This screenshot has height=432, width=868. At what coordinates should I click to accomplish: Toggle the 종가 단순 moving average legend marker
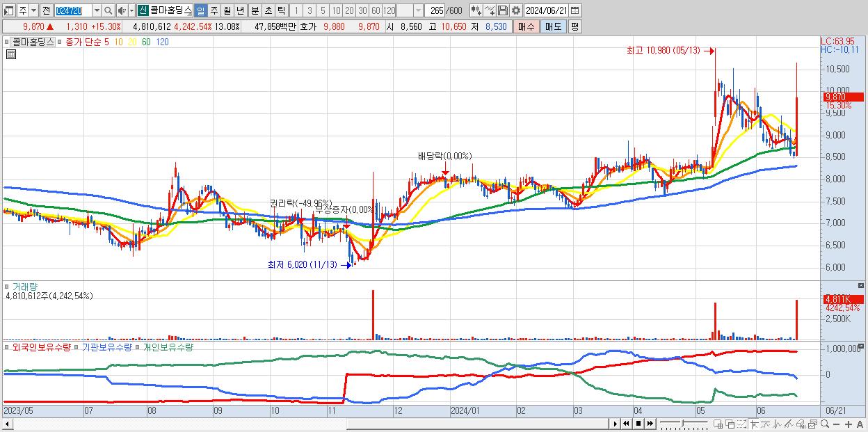(x=61, y=42)
